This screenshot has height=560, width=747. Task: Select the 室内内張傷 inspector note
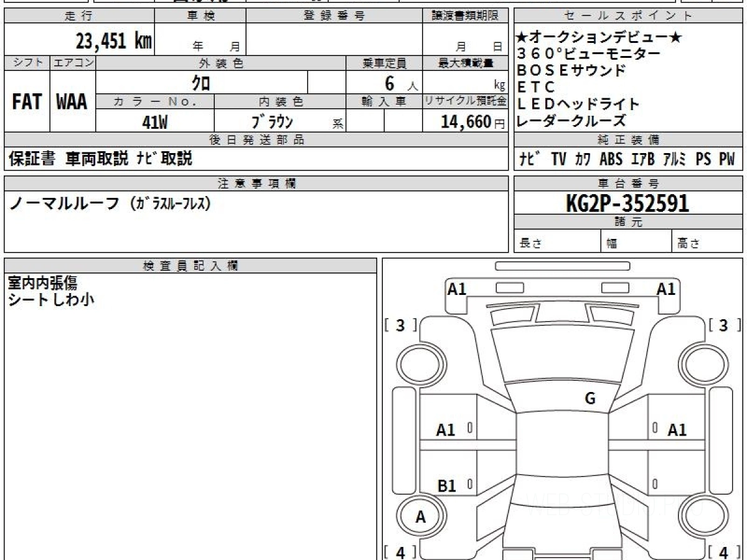[x=42, y=282]
